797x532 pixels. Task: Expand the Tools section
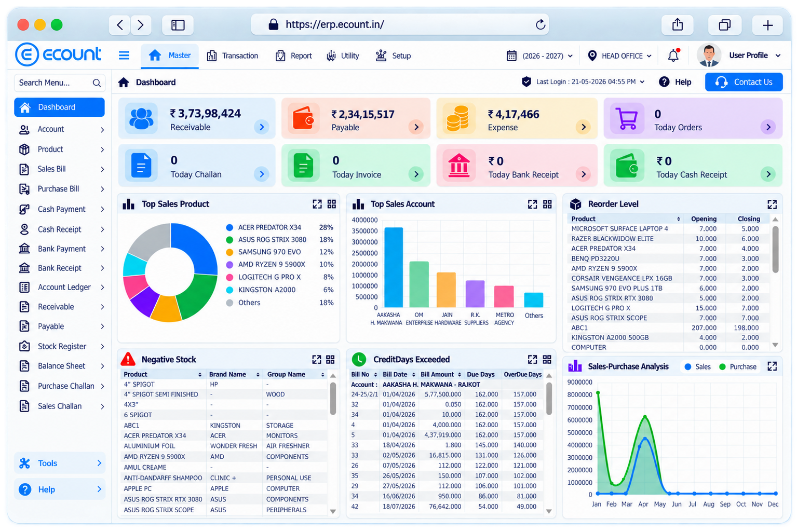pyautogui.click(x=60, y=463)
